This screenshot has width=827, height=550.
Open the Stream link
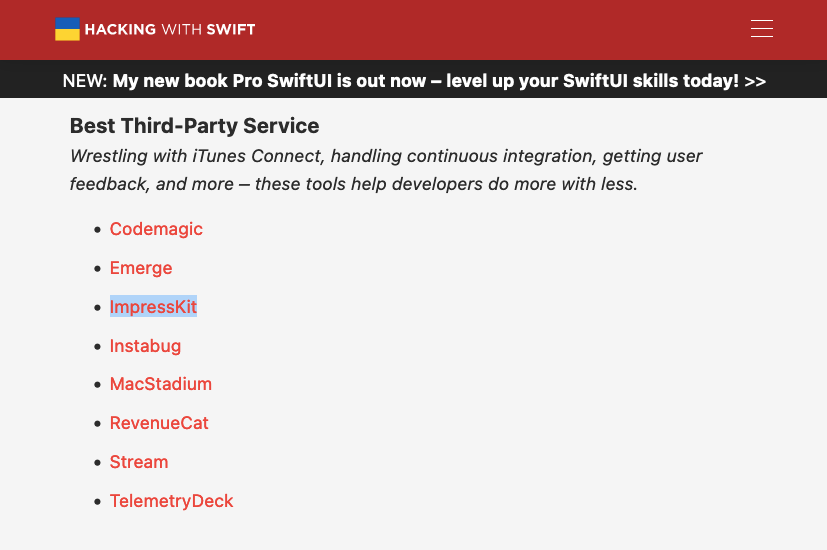click(x=139, y=462)
